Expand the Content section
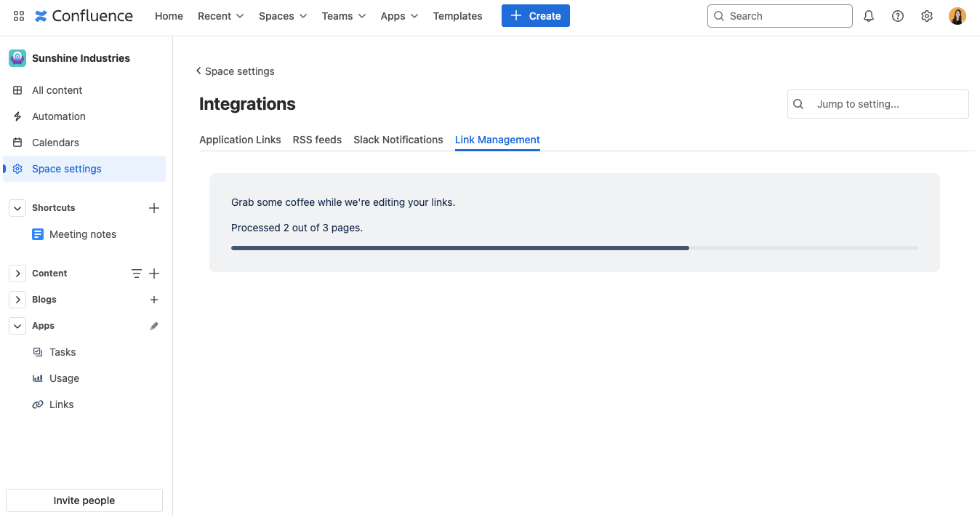This screenshot has width=980, height=515. (x=17, y=273)
